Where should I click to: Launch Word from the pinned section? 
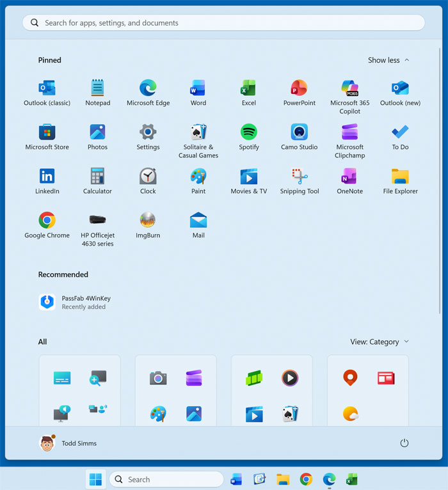(x=198, y=93)
